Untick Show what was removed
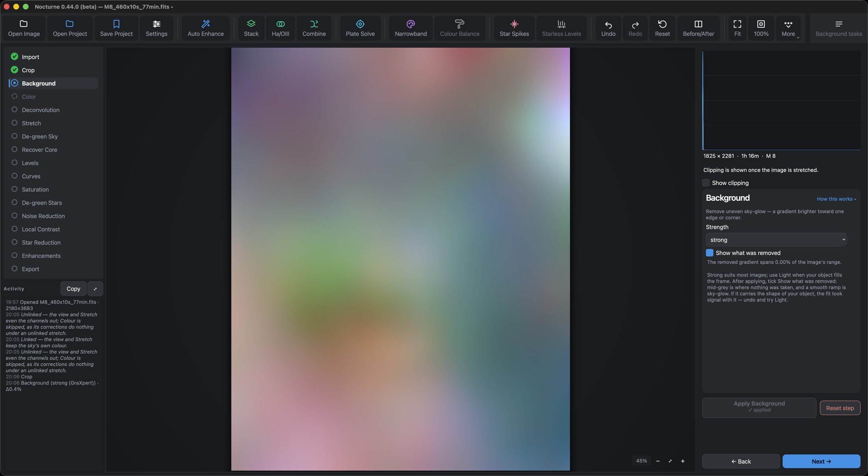This screenshot has width=868, height=476. [x=709, y=253]
